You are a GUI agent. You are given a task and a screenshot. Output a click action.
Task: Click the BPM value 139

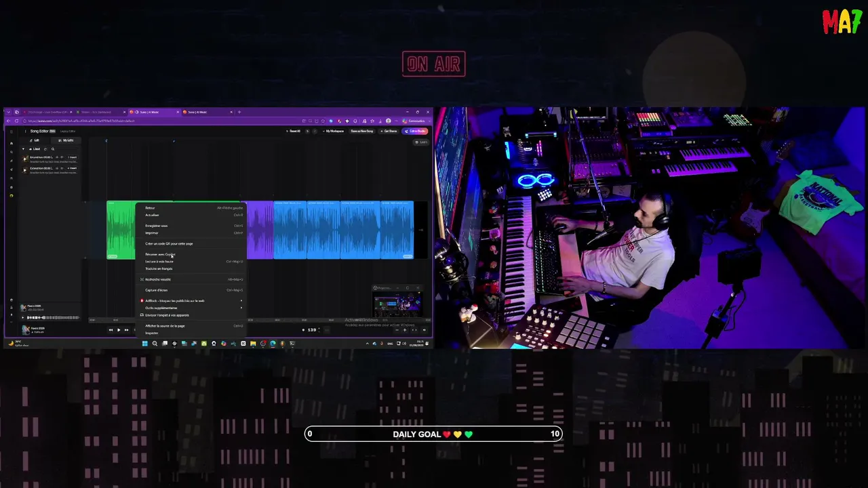click(x=311, y=330)
